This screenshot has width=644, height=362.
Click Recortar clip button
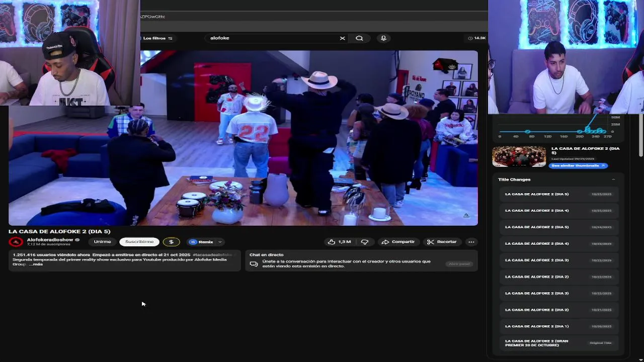pos(442,242)
